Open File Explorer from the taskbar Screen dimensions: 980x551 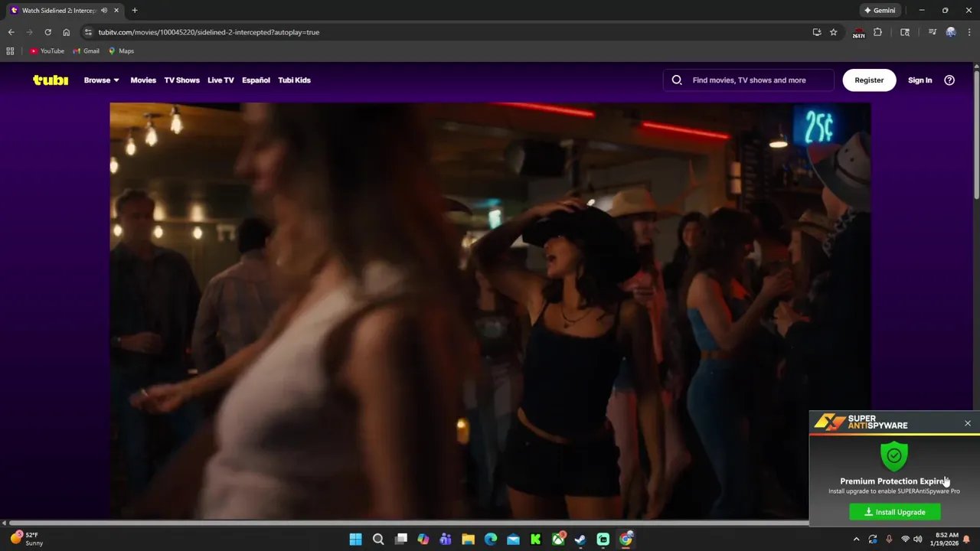(x=469, y=540)
